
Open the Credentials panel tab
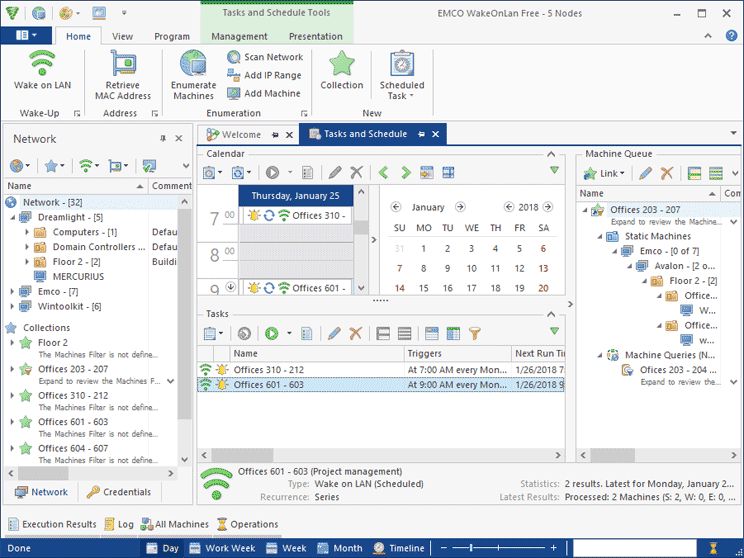[119, 492]
